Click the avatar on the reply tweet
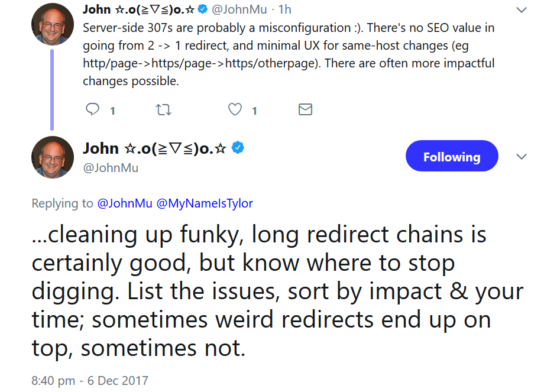557x392 pixels. click(x=53, y=157)
